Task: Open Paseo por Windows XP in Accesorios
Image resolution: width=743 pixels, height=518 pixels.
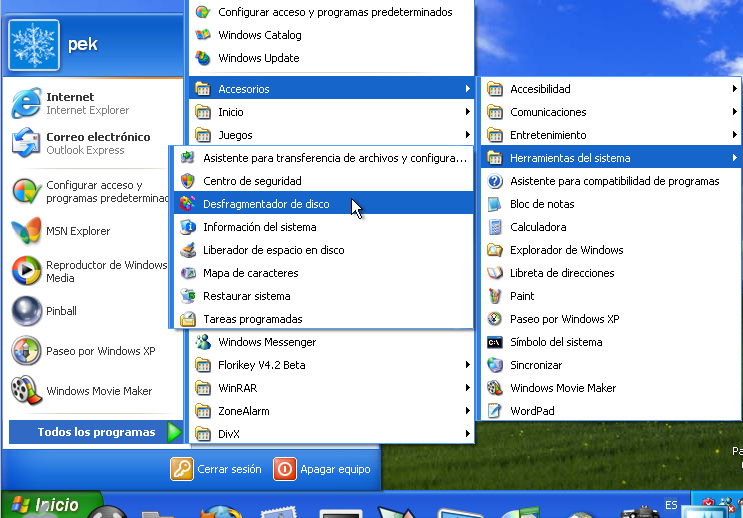Action: [611, 319]
